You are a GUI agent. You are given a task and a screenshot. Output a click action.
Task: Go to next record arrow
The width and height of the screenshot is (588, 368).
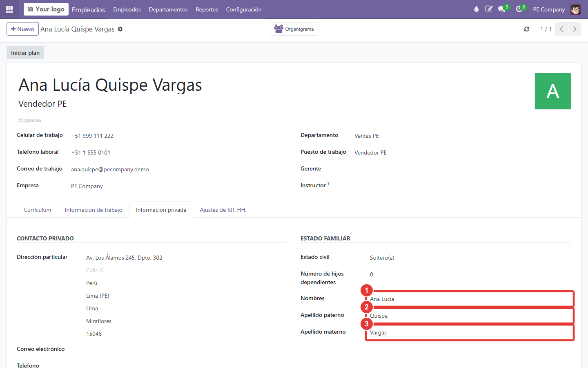tap(575, 29)
